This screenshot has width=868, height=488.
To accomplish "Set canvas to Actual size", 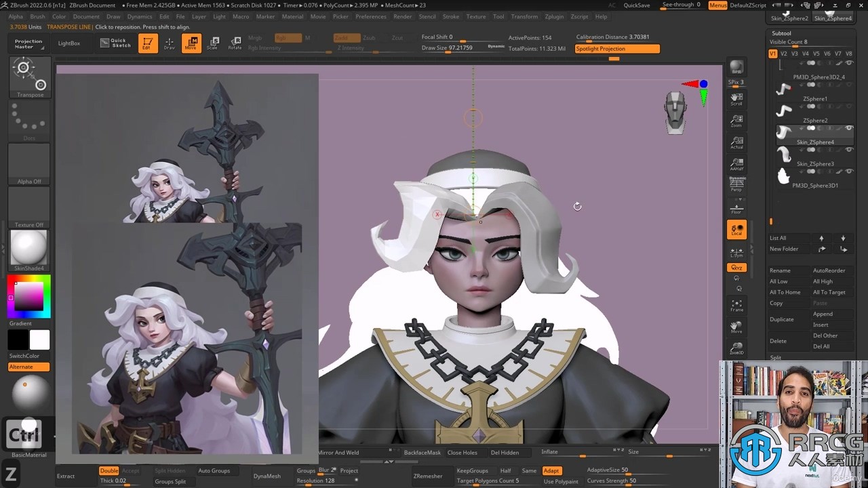I will tap(736, 143).
